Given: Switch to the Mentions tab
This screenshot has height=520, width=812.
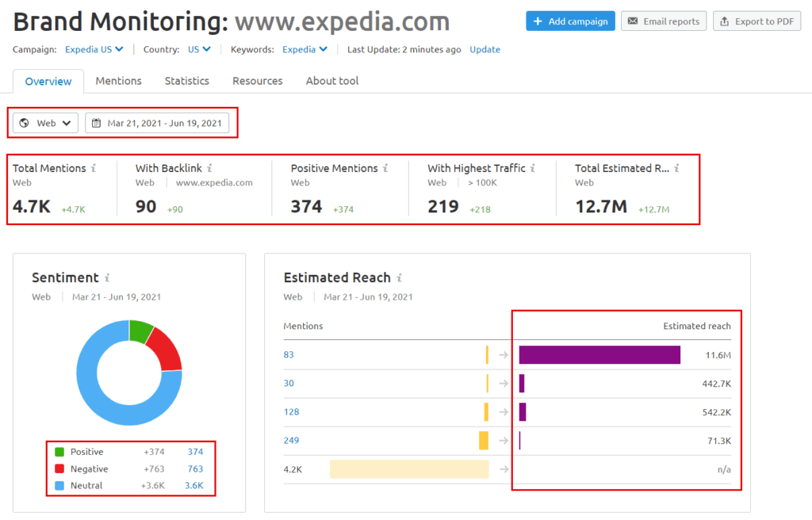Looking at the screenshot, I should (119, 81).
